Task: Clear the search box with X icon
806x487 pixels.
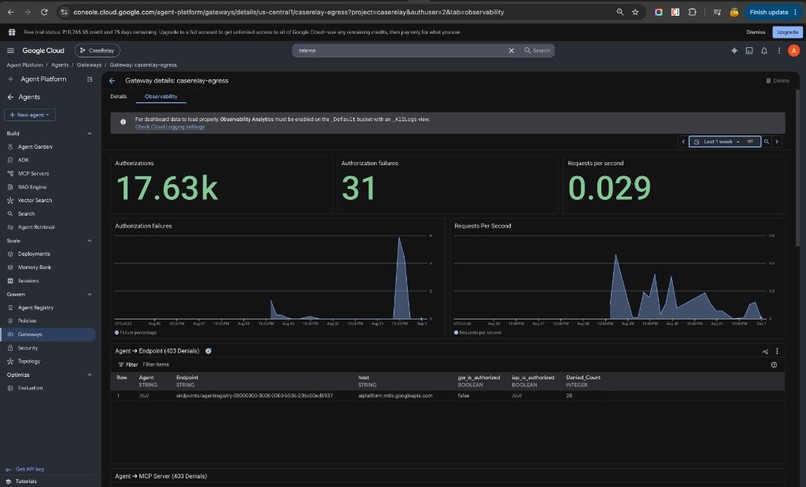Action: point(511,50)
